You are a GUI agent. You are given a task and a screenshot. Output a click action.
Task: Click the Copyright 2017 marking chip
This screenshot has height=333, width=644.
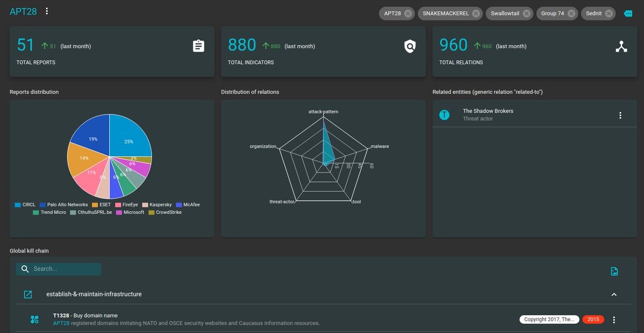tap(549, 320)
